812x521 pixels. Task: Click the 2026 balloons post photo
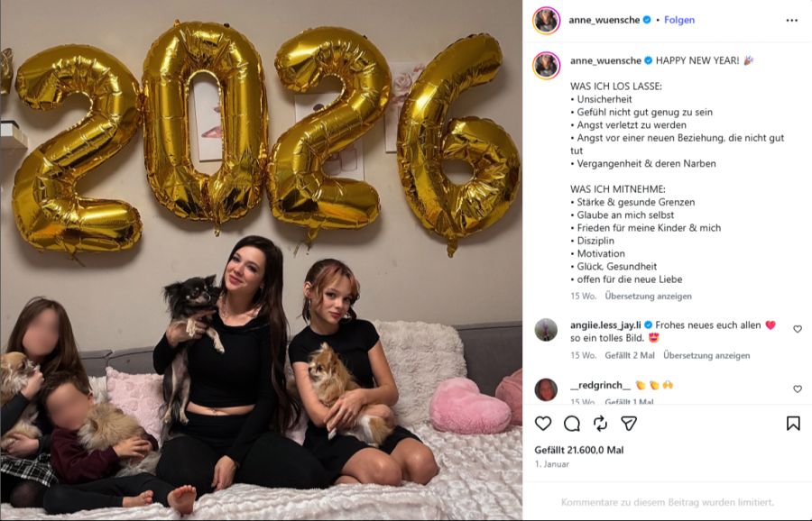tap(261, 260)
